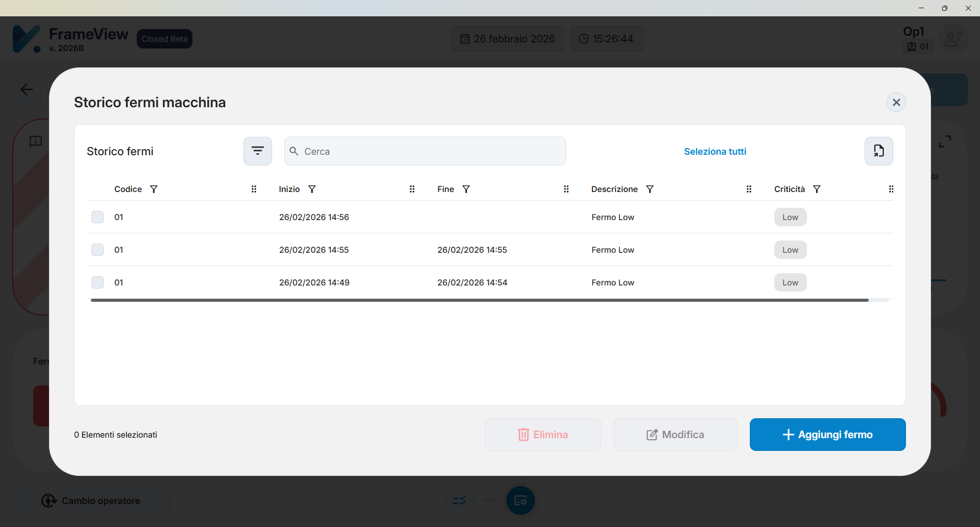Click the Elimina button
This screenshot has height=527, width=980.
(x=543, y=435)
